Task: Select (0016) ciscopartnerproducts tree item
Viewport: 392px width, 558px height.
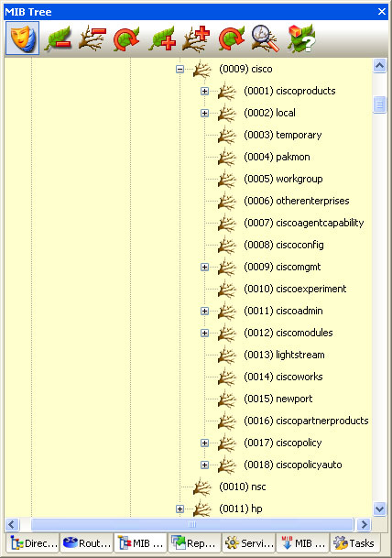Action: tap(306, 421)
